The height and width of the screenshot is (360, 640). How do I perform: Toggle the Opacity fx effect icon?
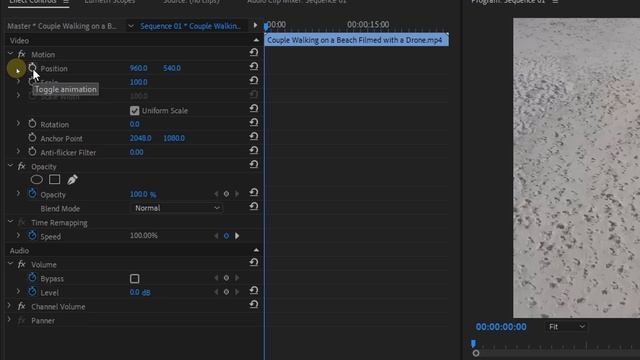tap(22, 166)
